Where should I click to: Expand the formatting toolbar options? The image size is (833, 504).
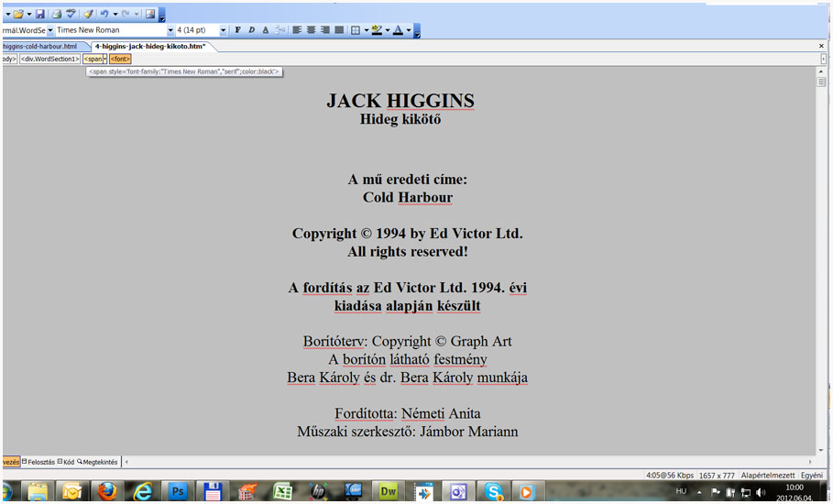pos(417,31)
